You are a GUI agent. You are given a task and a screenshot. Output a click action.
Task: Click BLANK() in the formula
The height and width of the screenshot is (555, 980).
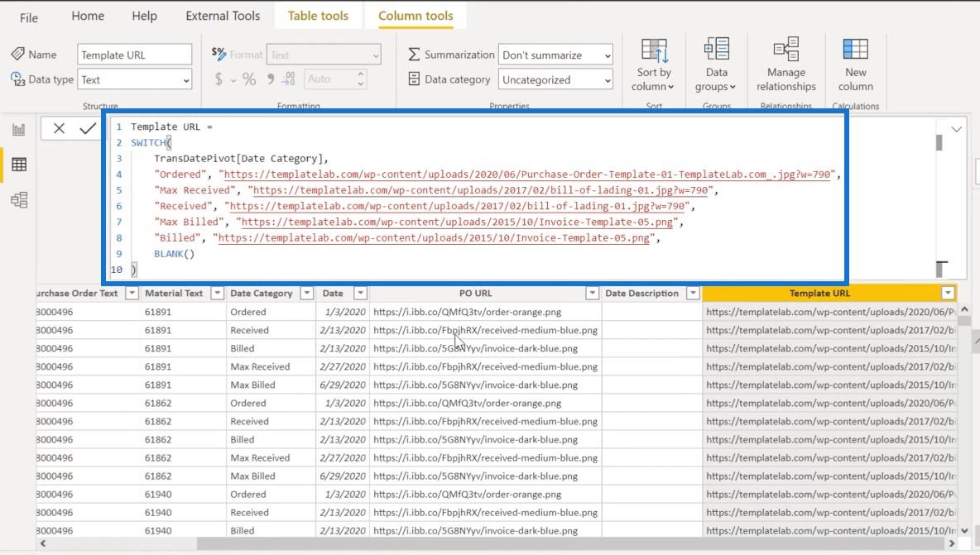tap(175, 253)
